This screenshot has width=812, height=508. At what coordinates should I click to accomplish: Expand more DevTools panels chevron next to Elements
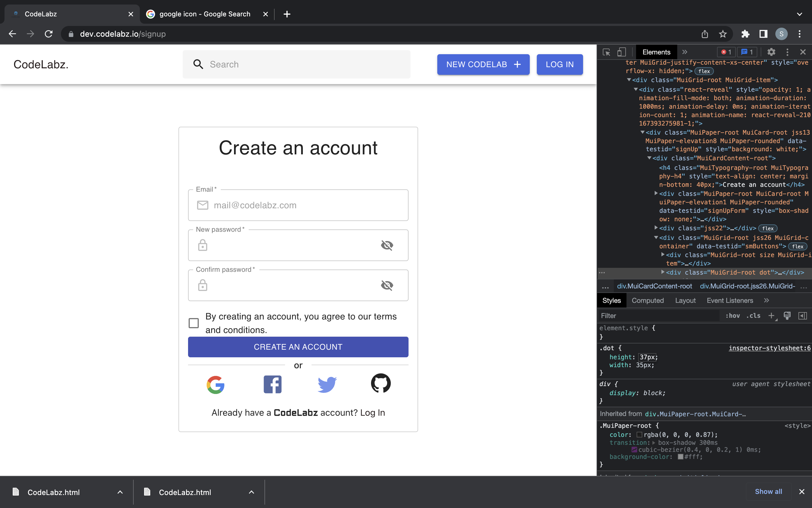(685, 52)
